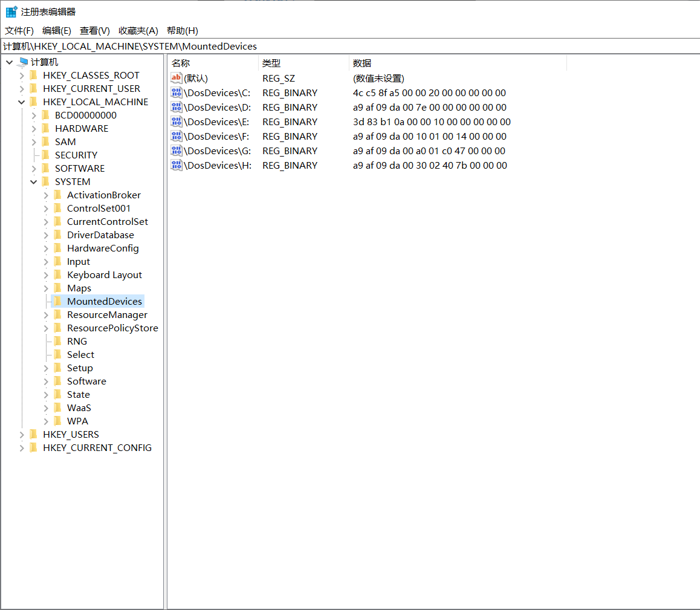Open the 查看(V) menu

tap(95, 30)
